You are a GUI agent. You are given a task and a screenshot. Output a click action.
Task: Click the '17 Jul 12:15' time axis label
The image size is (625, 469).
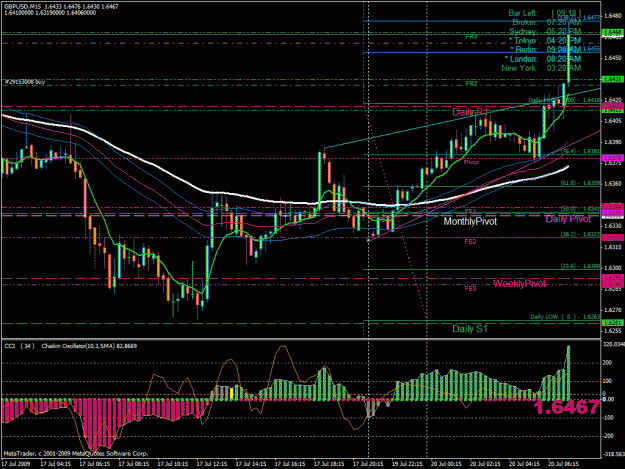click(212, 464)
